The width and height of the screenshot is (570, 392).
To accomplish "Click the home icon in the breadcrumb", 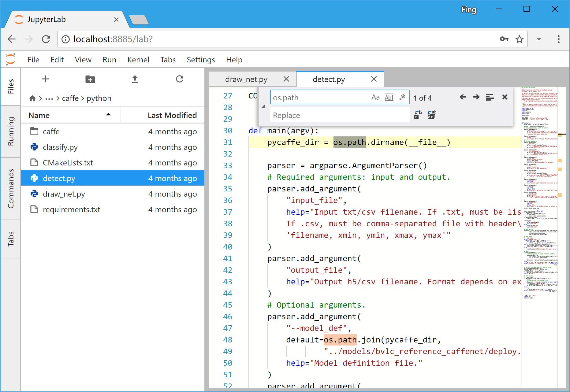I will (x=32, y=98).
